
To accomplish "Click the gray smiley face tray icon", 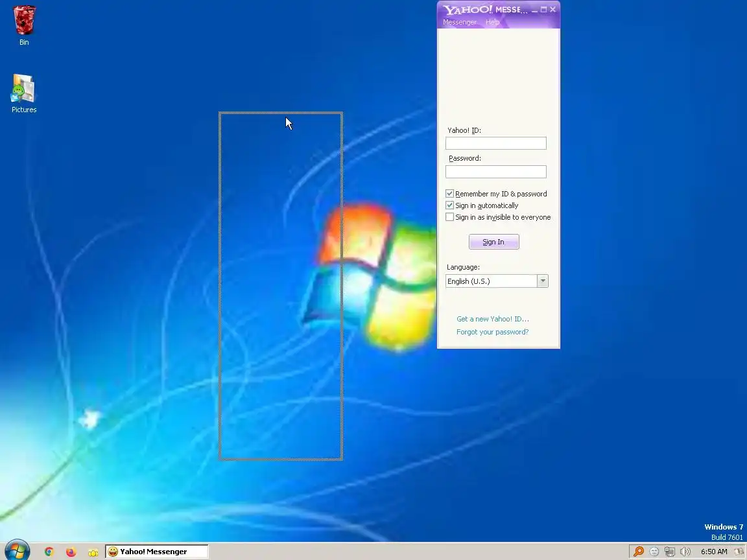I will point(654,552).
